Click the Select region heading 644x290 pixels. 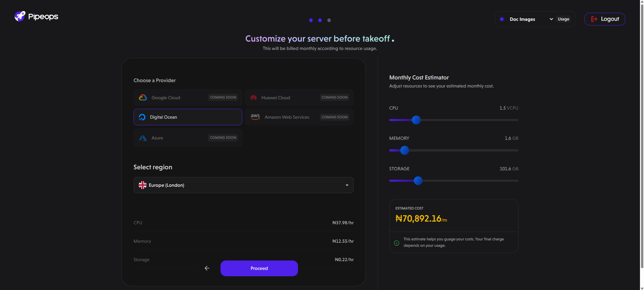click(x=153, y=167)
